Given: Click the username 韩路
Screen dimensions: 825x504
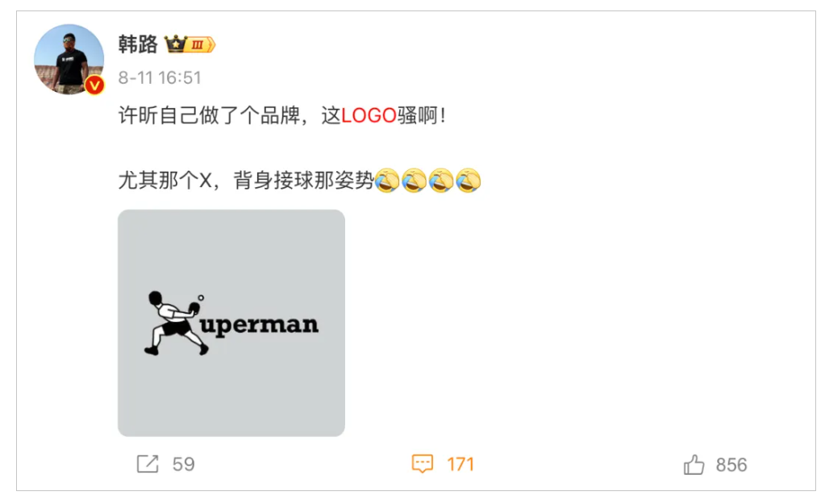Looking at the screenshot, I should pos(138,44).
